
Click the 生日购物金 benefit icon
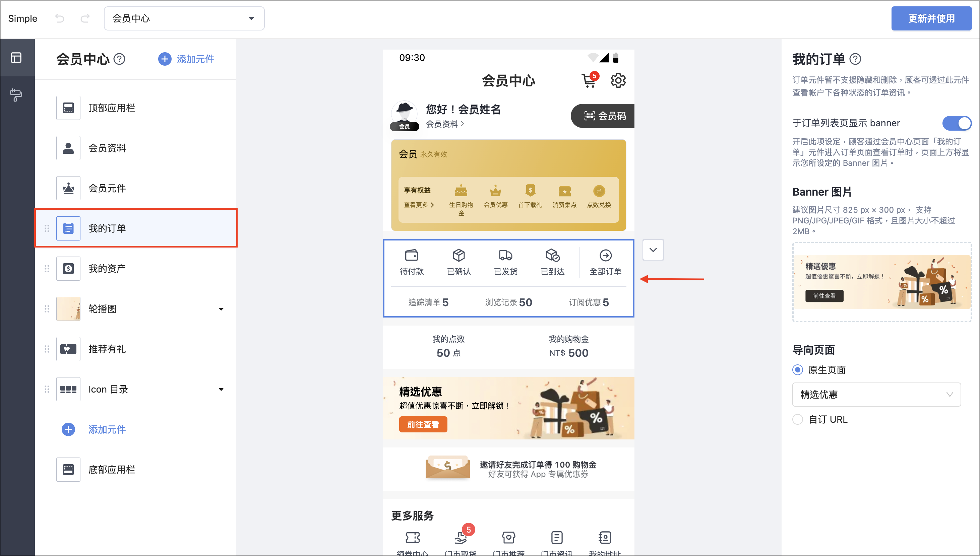pyautogui.click(x=461, y=191)
